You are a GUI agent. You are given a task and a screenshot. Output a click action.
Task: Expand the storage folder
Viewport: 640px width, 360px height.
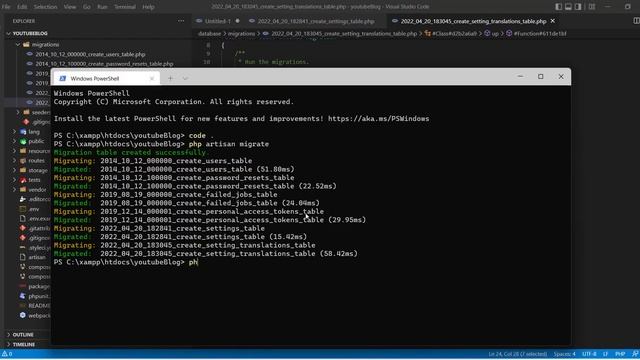click(x=14, y=170)
